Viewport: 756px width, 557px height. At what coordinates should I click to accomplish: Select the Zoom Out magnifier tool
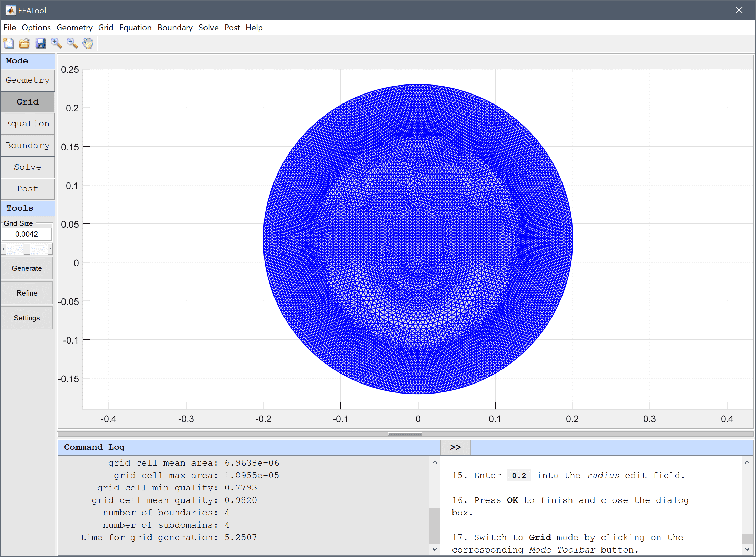(72, 43)
